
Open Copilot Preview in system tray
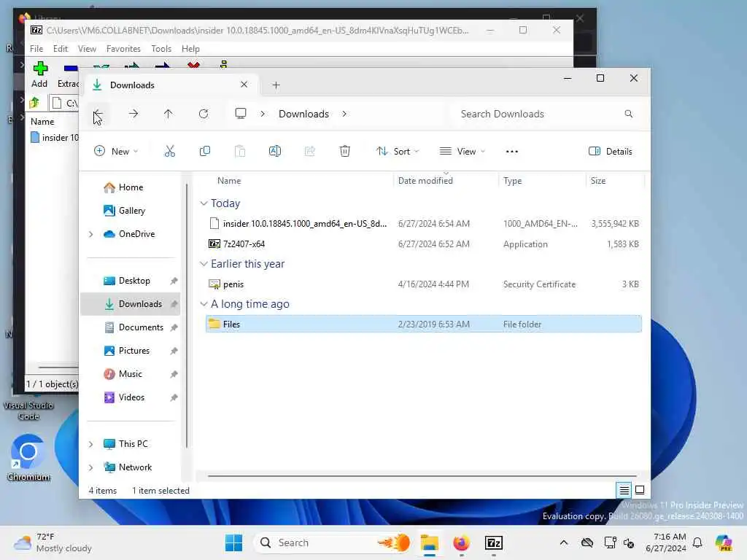coord(724,542)
